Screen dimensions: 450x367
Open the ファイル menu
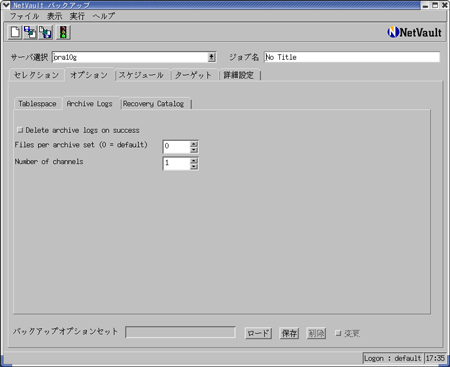point(24,16)
